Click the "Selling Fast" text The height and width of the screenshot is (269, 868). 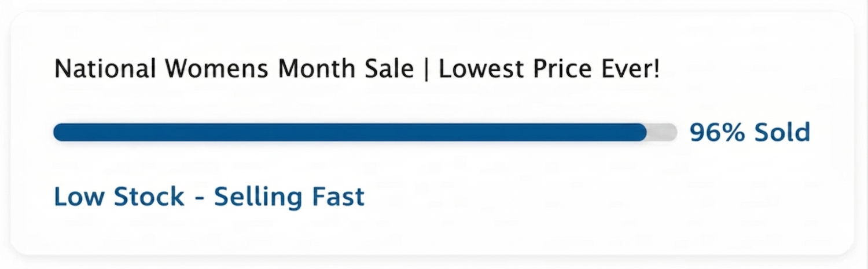click(289, 197)
